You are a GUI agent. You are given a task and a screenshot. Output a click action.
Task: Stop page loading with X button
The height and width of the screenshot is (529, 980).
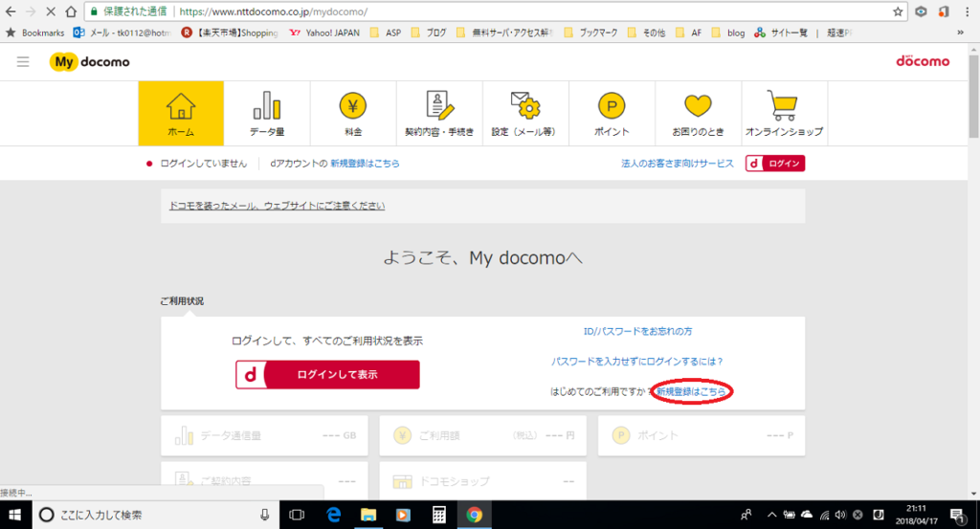pyautogui.click(x=51, y=11)
